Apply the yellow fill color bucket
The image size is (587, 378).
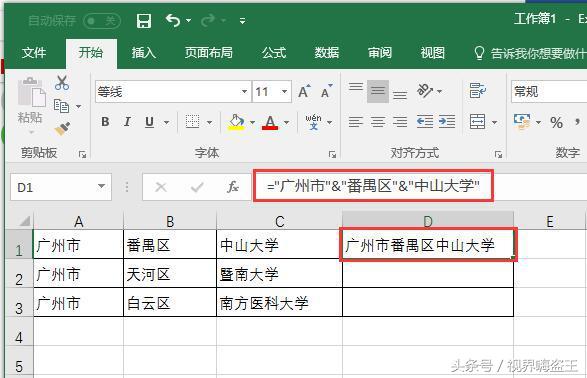(236, 122)
